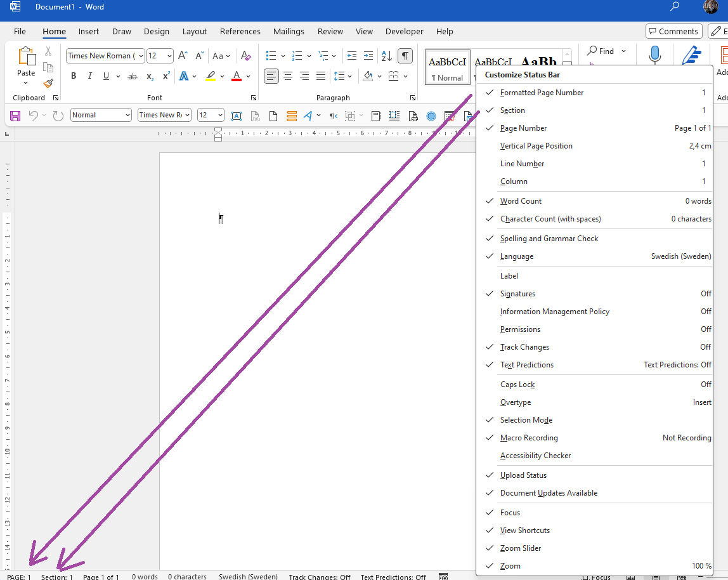The height and width of the screenshot is (580, 728).
Task: Apply superscript formatting
Action: click(x=166, y=76)
